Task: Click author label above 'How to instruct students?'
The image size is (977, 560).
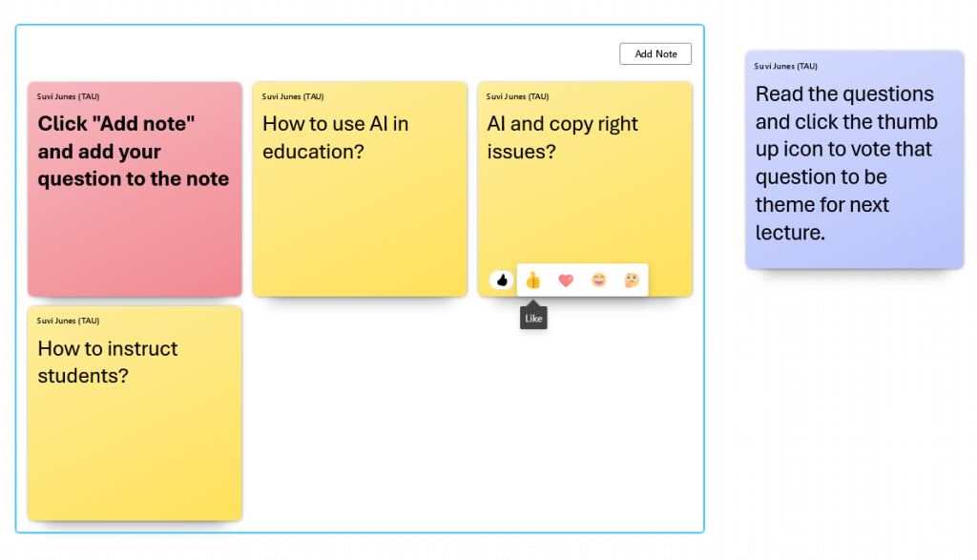Action: click(x=68, y=321)
